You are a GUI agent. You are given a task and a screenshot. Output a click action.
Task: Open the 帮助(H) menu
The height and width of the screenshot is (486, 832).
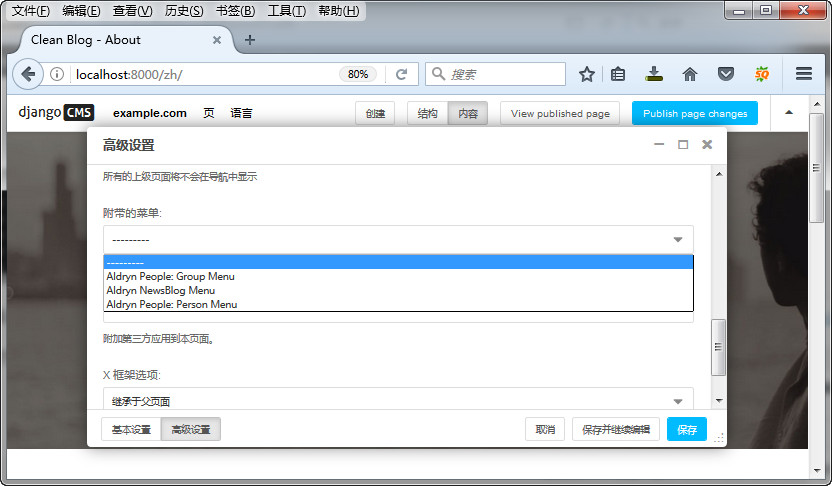point(339,11)
